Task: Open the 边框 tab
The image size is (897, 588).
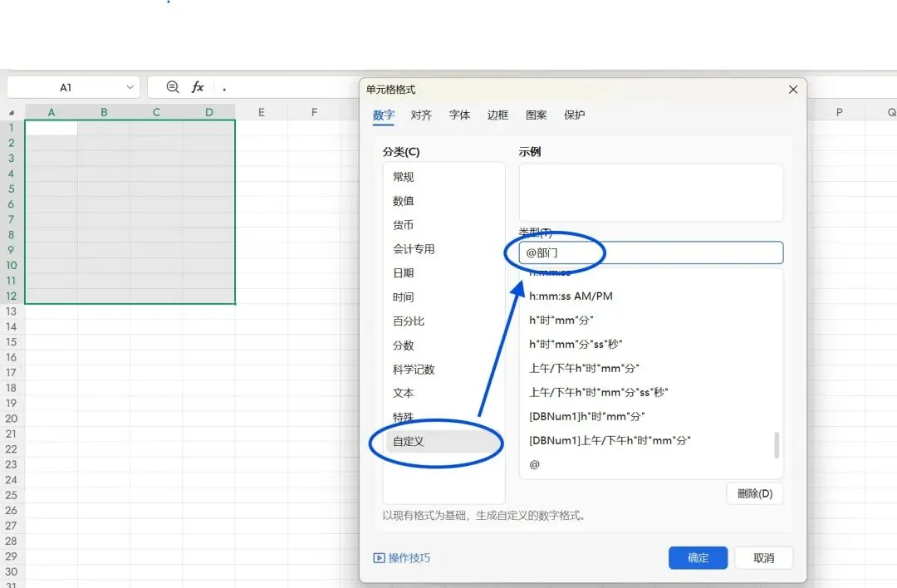Action: coord(498,115)
